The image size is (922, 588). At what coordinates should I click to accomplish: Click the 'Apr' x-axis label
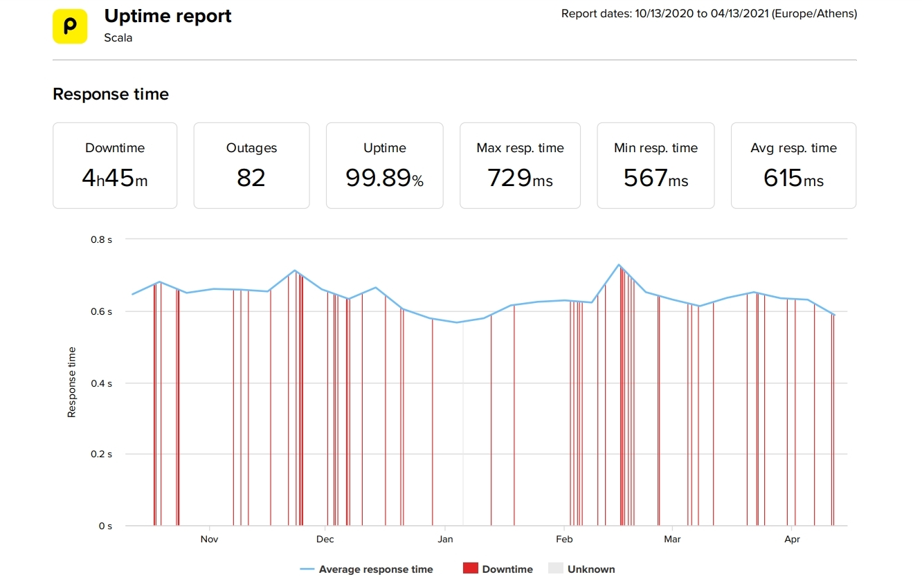[792, 539]
